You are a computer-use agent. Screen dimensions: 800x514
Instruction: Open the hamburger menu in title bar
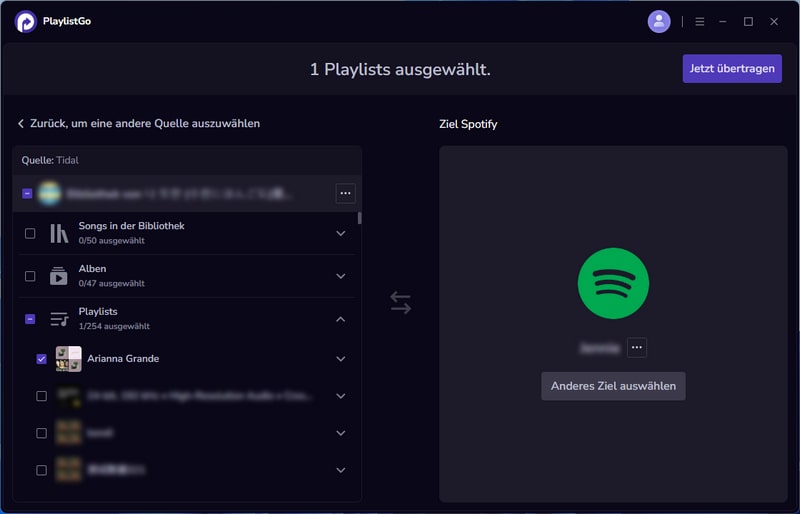[x=699, y=21]
